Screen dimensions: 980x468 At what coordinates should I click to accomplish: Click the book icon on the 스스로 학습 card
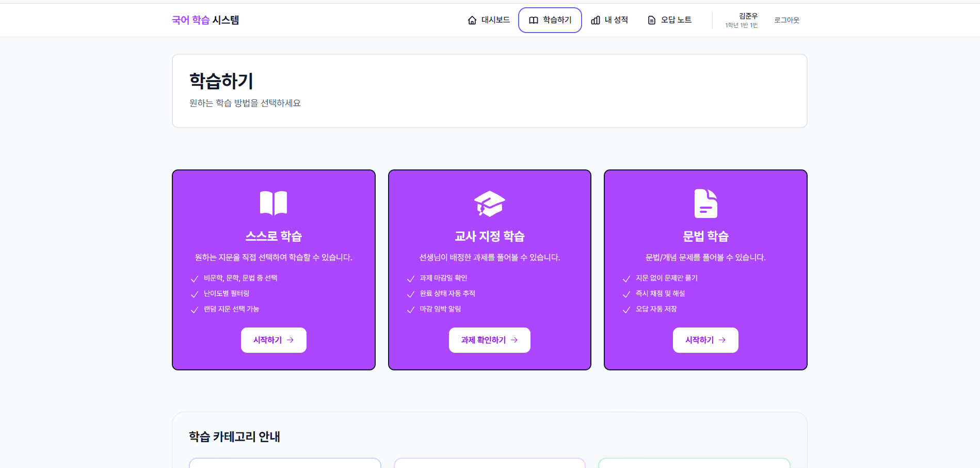(274, 203)
